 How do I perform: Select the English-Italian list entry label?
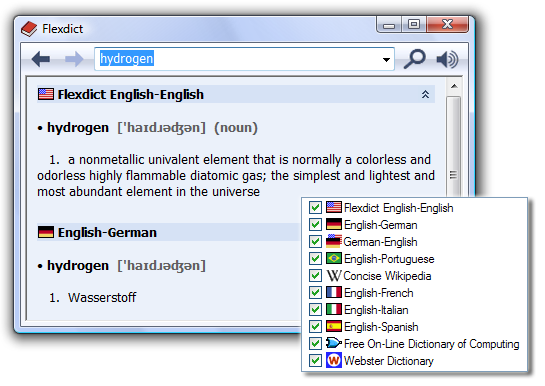pyautogui.click(x=376, y=310)
